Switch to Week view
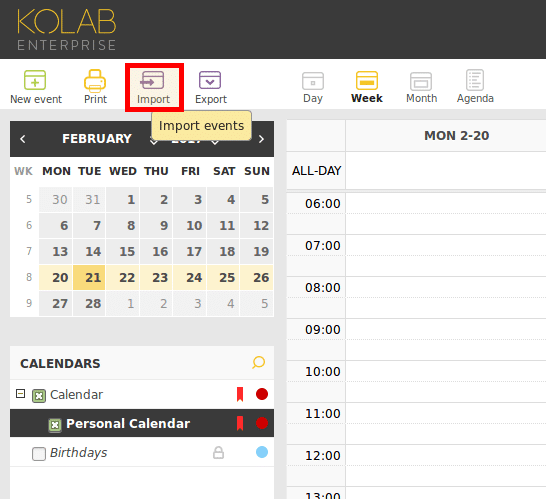The image size is (546, 499). pyautogui.click(x=367, y=87)
